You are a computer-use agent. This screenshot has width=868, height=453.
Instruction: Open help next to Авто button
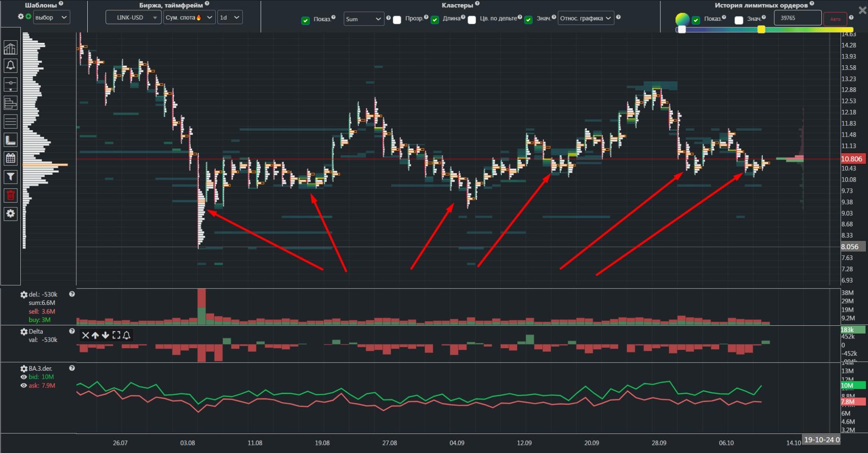pyautogui.click(x=851, y=18)
